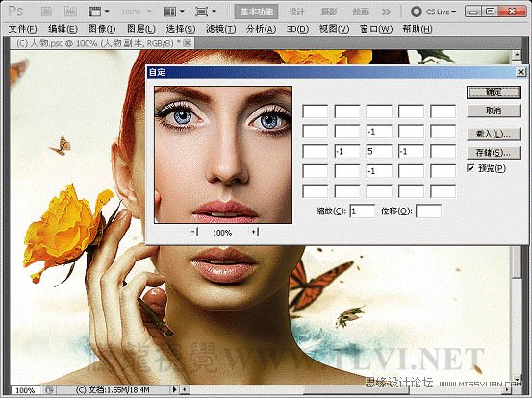532x398 pixels.
Task: Click the top-left empty matrix field
Action: point(316,112)
